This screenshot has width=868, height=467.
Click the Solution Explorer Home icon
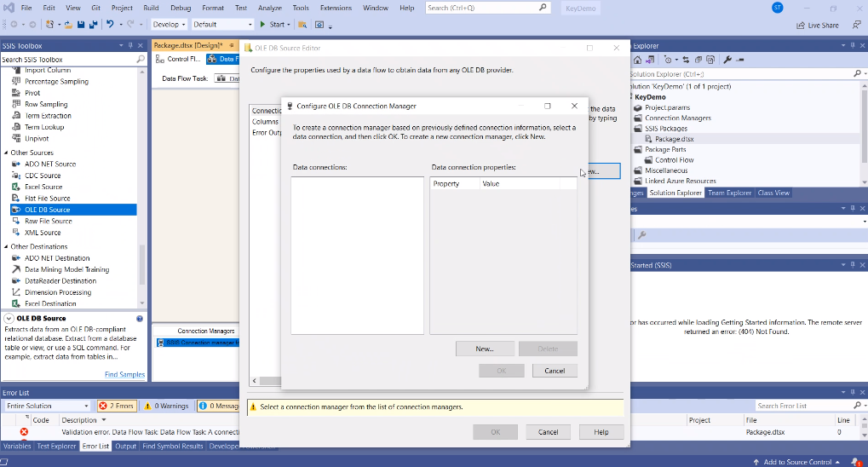638,60
